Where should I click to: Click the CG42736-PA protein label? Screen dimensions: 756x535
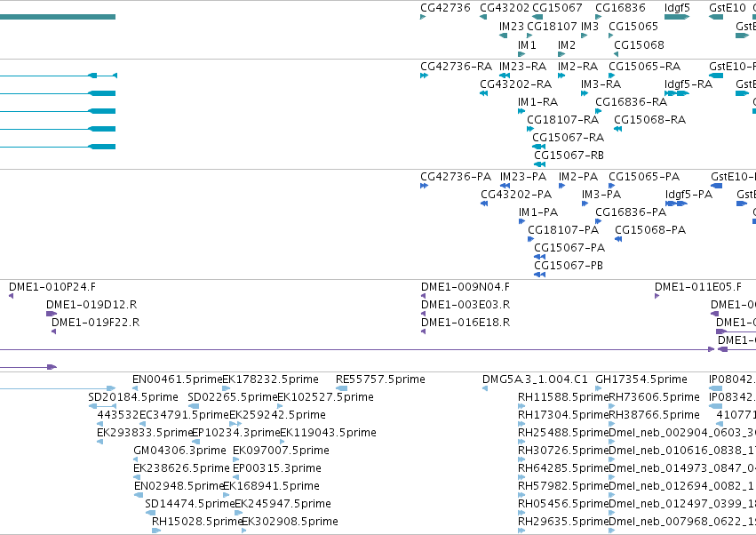point(456,177)
